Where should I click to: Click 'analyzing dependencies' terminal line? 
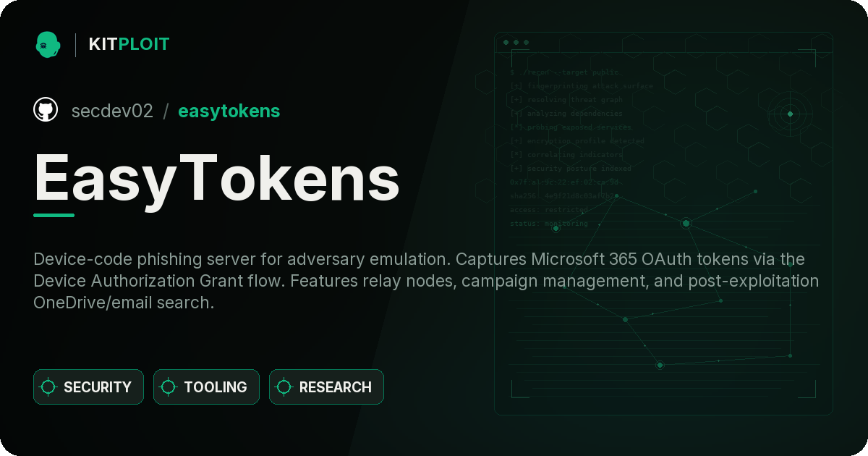(x=566, y=114)
